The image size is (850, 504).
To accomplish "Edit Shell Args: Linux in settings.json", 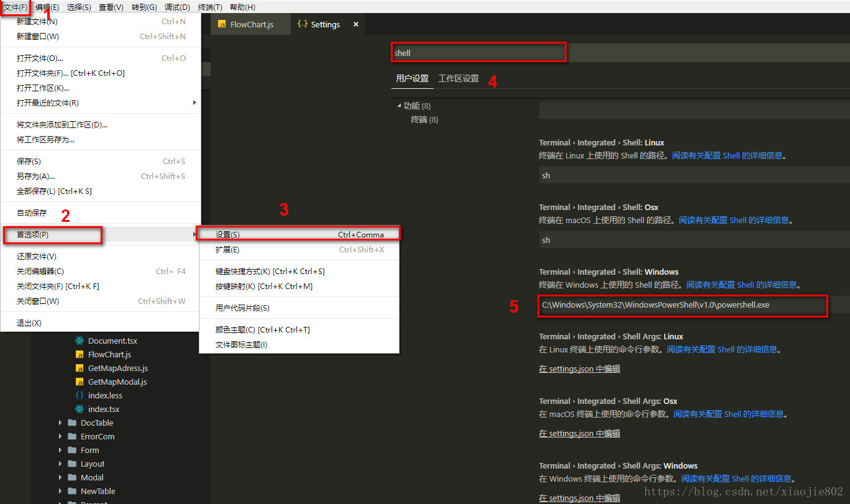I will click(579, 369).
